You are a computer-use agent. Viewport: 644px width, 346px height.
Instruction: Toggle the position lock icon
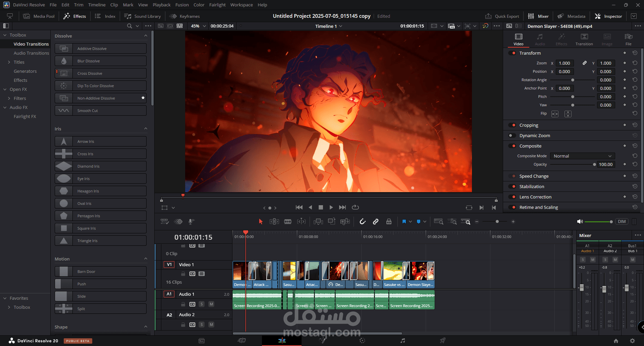click(389, 222)
